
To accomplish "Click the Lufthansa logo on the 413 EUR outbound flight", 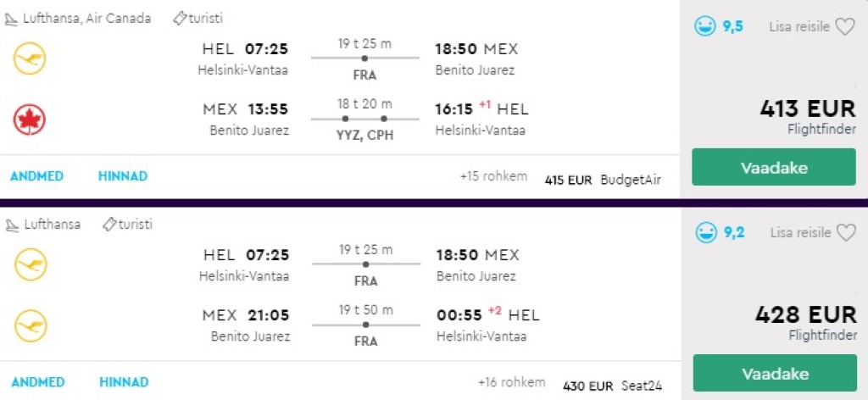I will 30,59.
